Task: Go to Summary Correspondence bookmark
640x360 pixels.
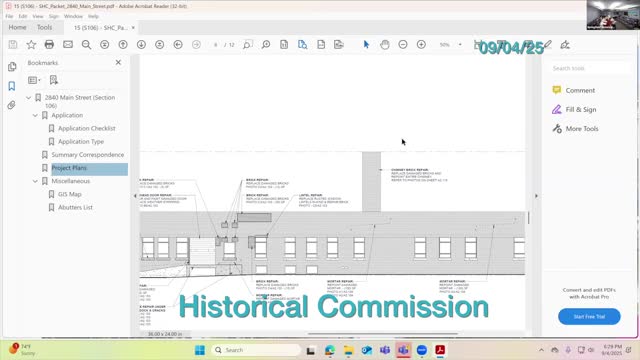Action: (x=88, y=155)
